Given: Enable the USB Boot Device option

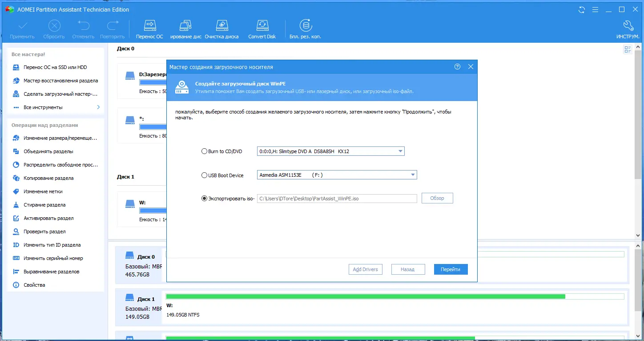Looking at the screenshot, I should pyautogui.click(x=204, y=175).
